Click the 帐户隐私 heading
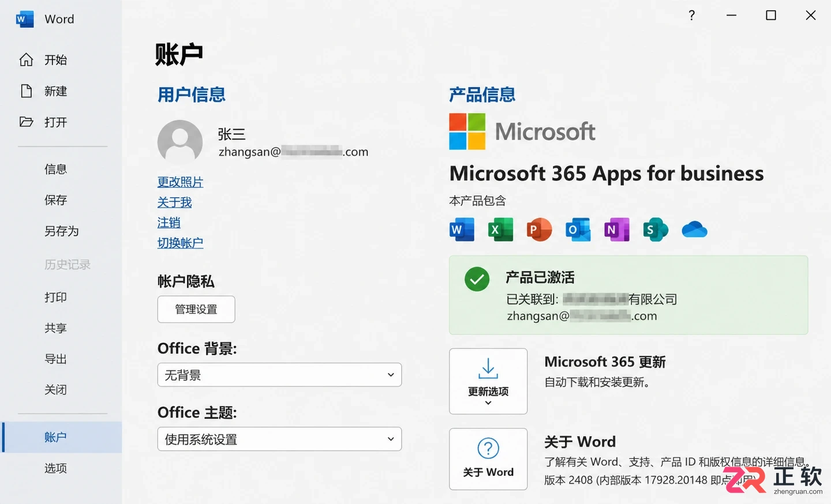 tap(186, 281)
